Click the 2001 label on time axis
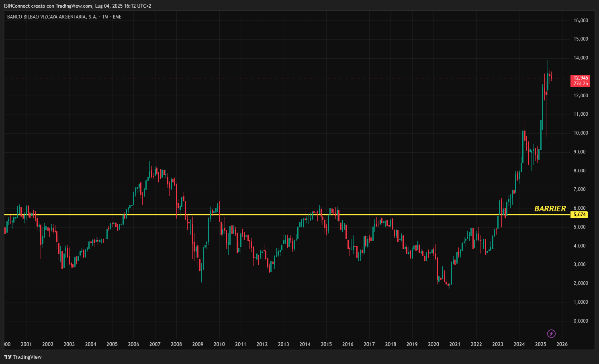Viewport: 599px width, 364px height. tap(26, 344)
